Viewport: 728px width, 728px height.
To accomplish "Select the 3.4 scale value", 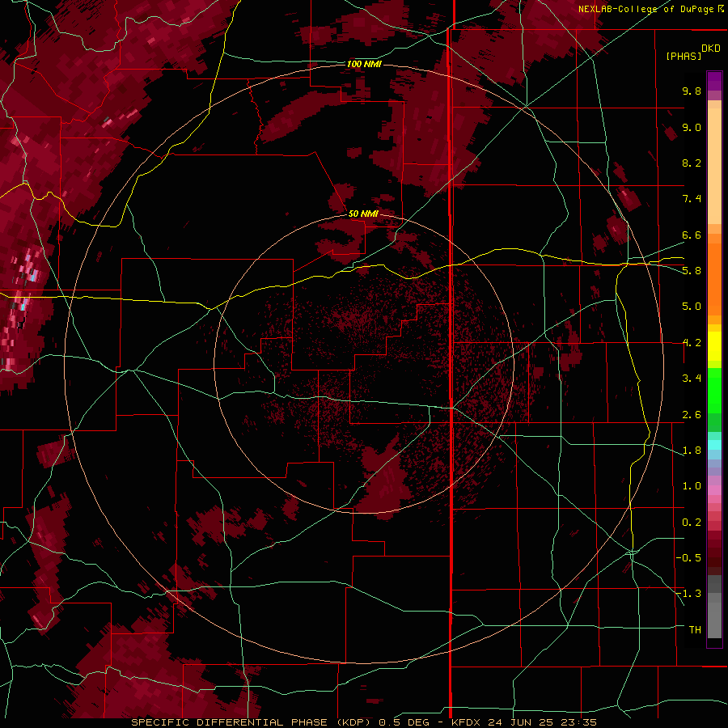I will (x=692, y=379).
